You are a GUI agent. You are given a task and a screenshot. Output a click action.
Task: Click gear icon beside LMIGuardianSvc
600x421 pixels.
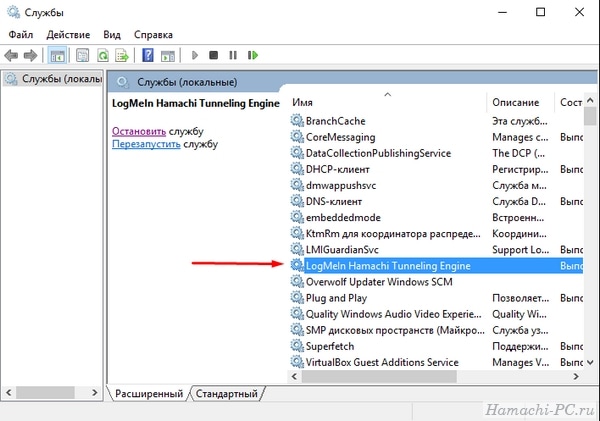(x=297, y=249)
